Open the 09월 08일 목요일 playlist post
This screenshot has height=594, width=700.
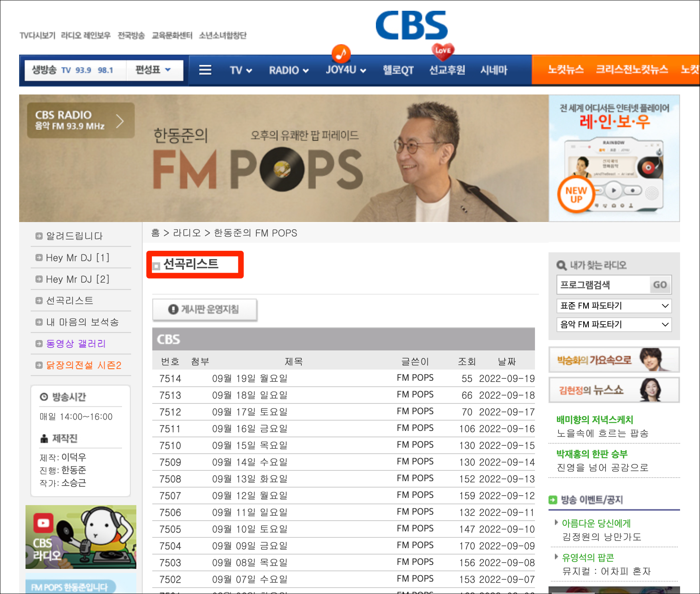[x=250, y=563]
